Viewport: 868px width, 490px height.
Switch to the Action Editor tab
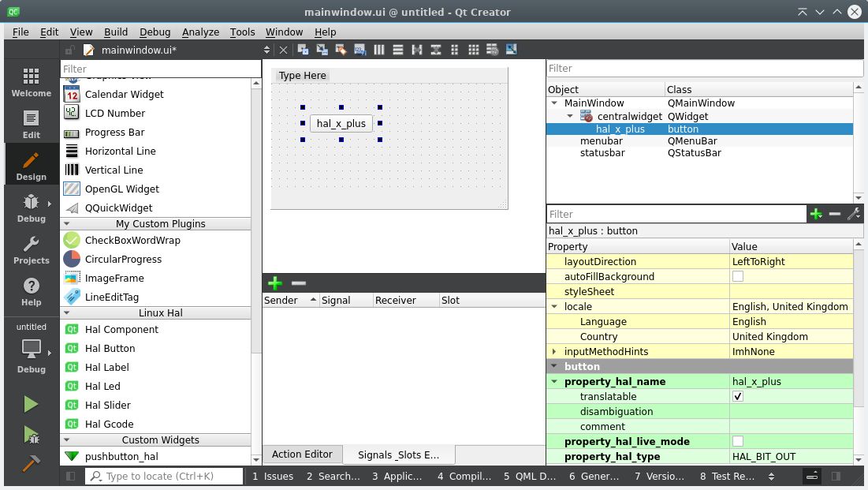302,454
